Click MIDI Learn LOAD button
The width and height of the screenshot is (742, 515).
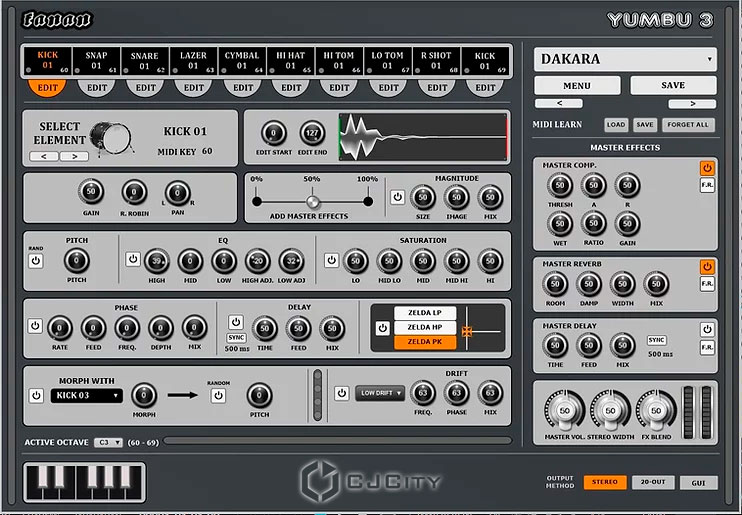pyautogui.click(x=616, y=124)
